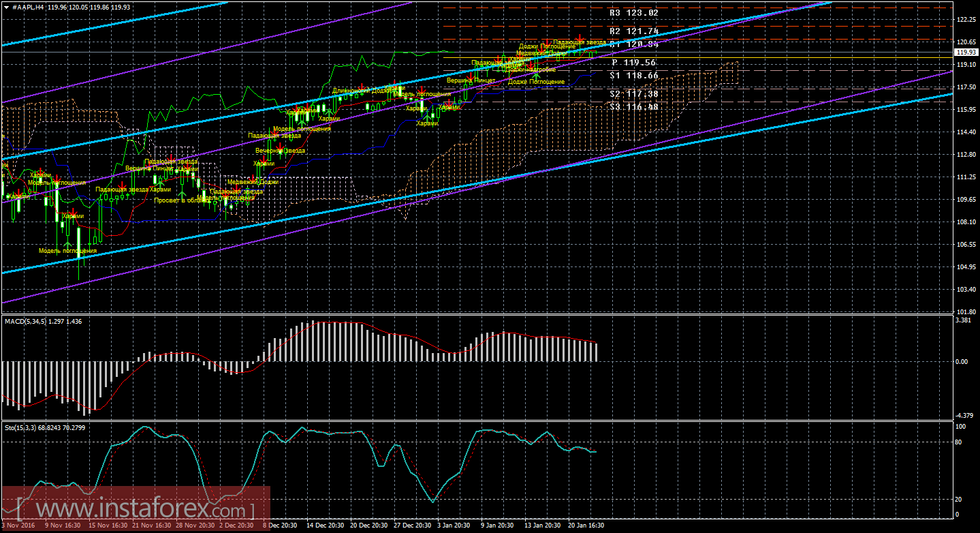Click the 122.25 price scale value

tap(966, 20)
